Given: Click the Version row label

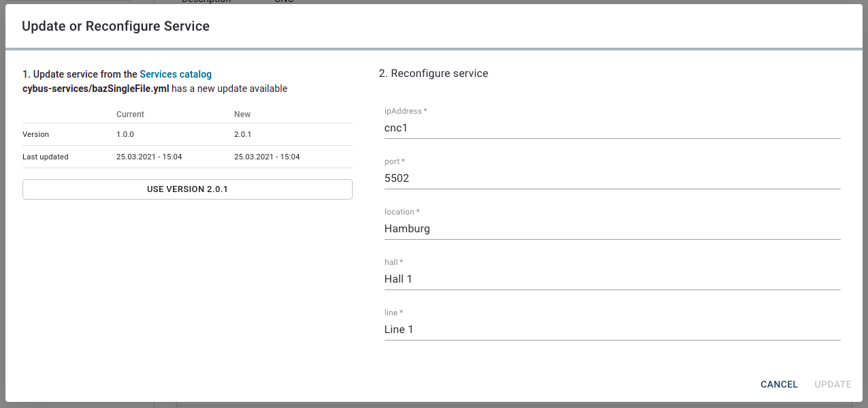Looking at the screenshot, I should (x=35, y=135).
